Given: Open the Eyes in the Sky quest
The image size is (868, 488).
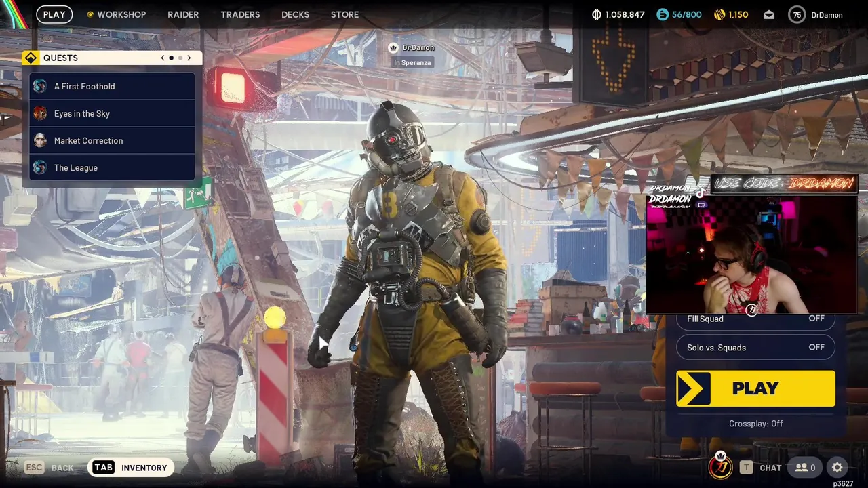Looking at the screenshot, I should coord(112,113).
